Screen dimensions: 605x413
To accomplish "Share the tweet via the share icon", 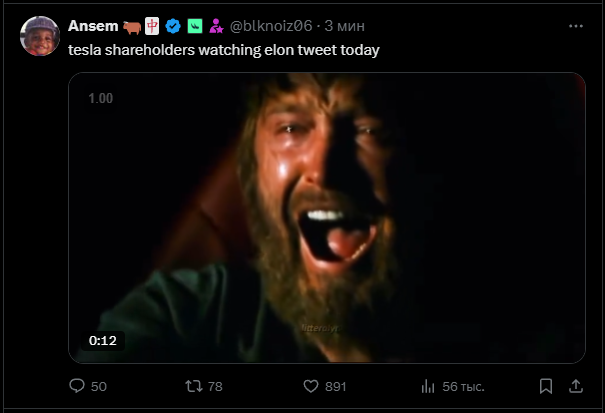I will (575, 386).
